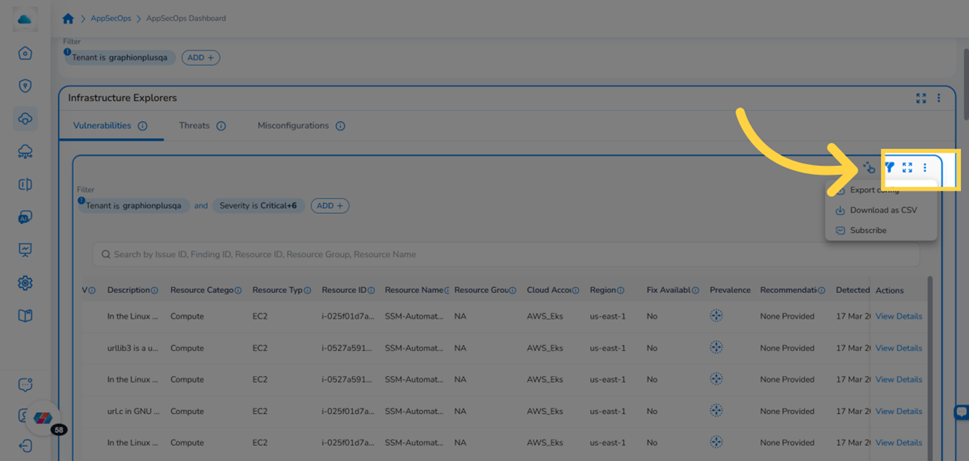Screen dimensions: 969x461
Task: Click info icon next to the Threats tab
Action: pyautogui.click(x=221, y=126)
